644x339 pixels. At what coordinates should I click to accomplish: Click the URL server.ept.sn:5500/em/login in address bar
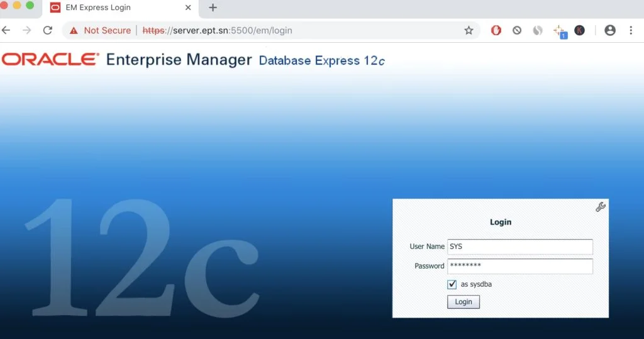(217, 30)
